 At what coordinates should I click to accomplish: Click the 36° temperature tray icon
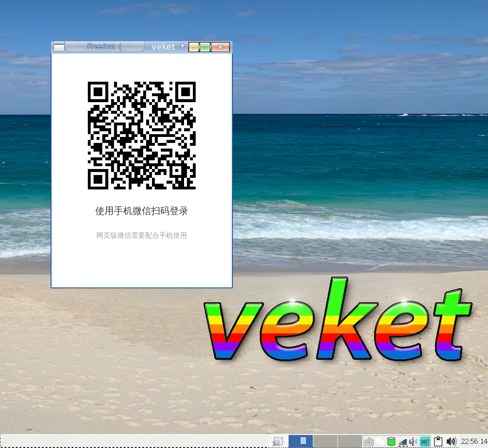tap(425, 442)
